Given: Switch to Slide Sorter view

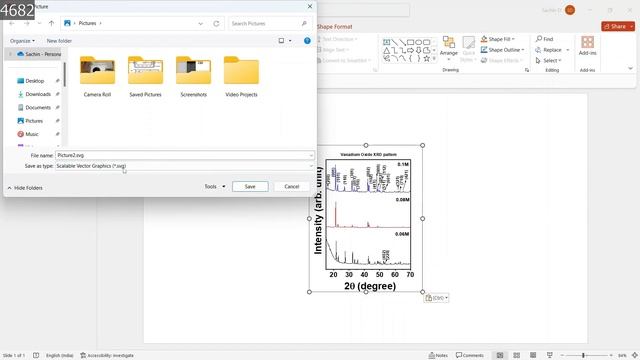Looking at the screenshot, I should (x=516, y=355).
